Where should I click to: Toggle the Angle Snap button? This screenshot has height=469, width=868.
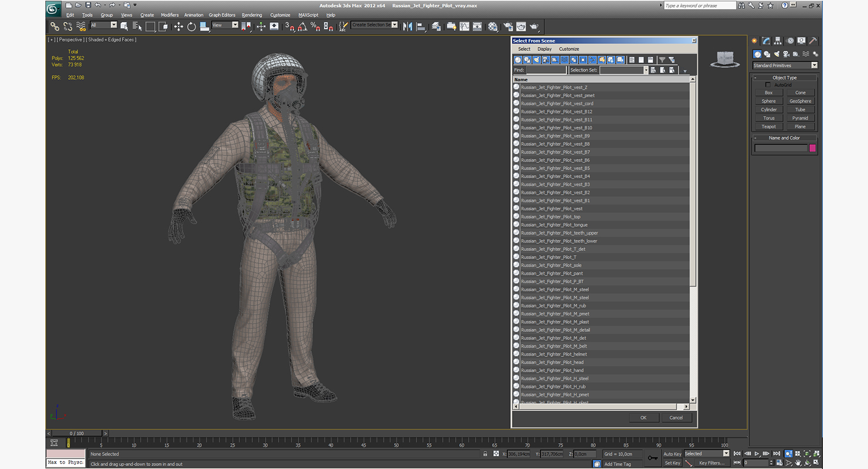pyautogui.click(x=301, y=26)
